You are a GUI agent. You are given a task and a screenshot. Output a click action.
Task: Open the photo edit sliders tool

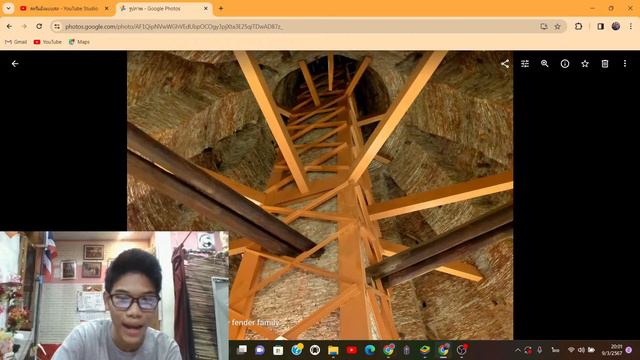(525, 64)
